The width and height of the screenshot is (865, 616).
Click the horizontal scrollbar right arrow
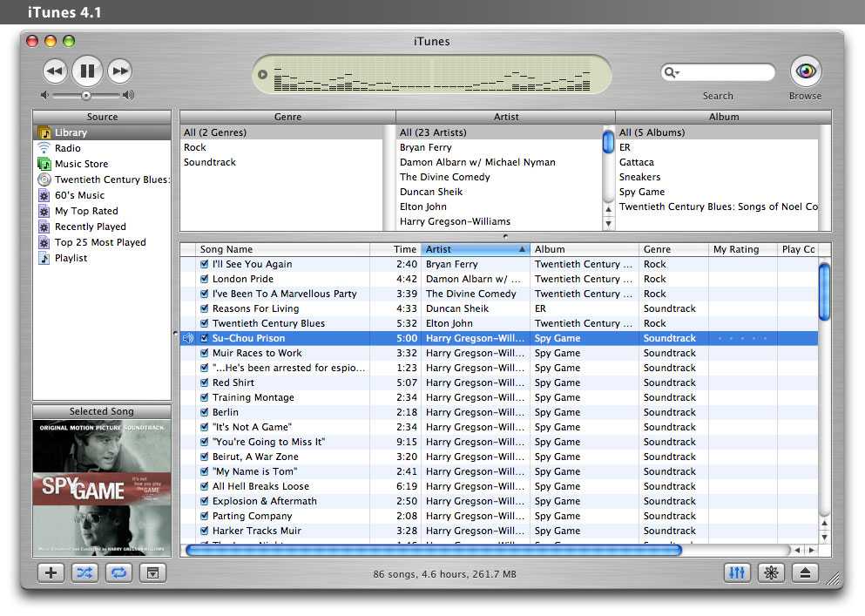coord(812,551)
